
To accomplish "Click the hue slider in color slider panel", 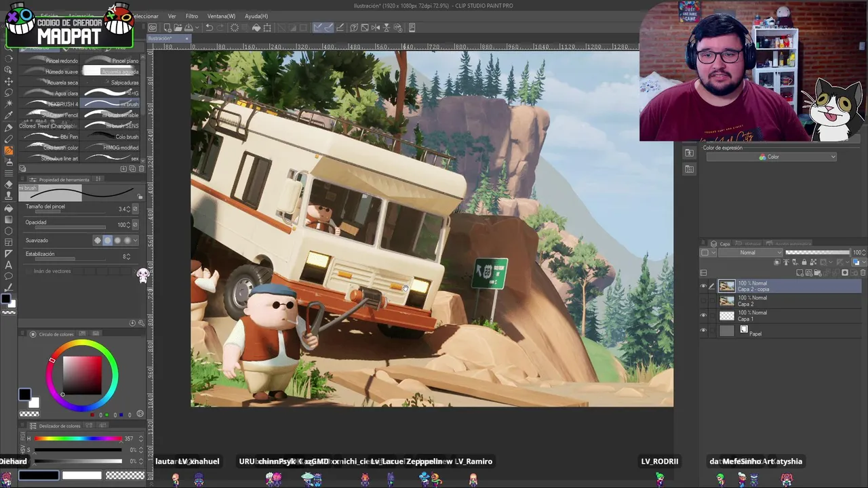I will click(x=78, y=439).
